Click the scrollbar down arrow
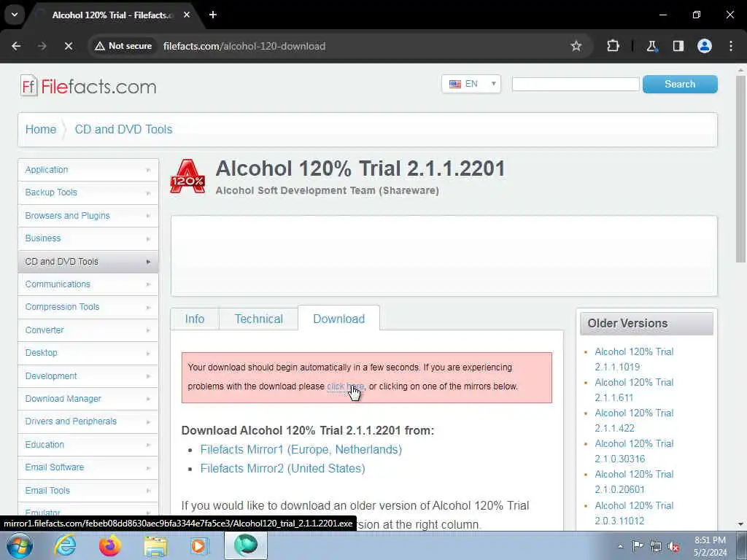Viewport: 747px width, 560px height. pos(740,524)
